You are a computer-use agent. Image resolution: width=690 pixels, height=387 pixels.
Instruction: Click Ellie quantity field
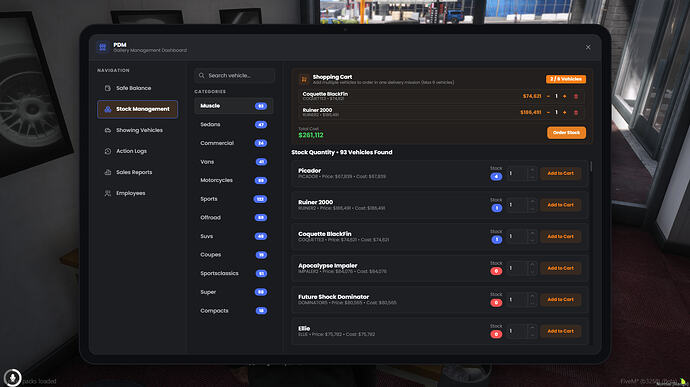(x=521, y=331)
